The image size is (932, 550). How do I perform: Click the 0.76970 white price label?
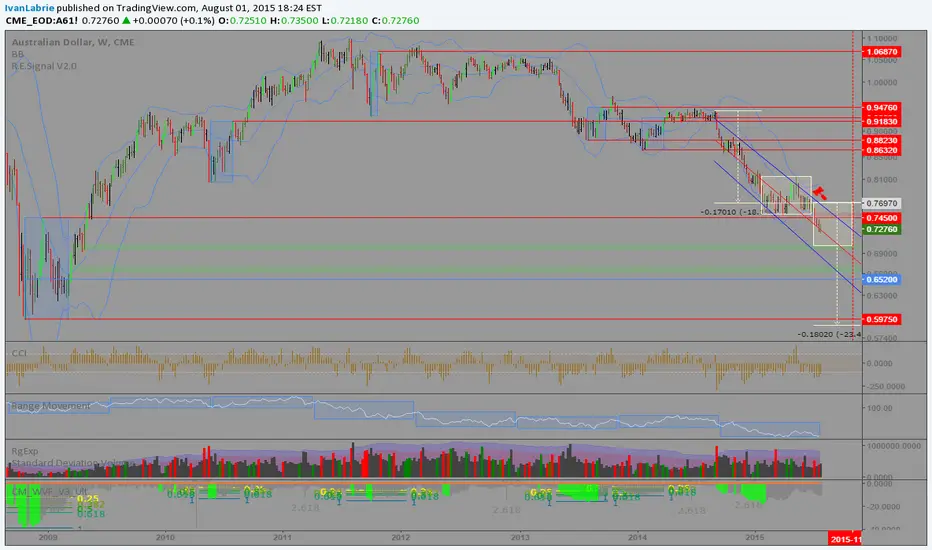[882, 203]
